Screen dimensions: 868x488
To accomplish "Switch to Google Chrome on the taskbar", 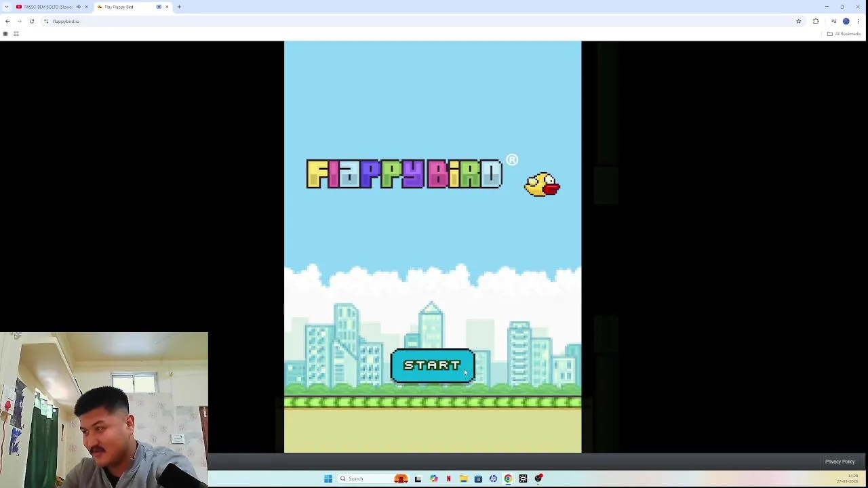I will (x=508, y=479).
